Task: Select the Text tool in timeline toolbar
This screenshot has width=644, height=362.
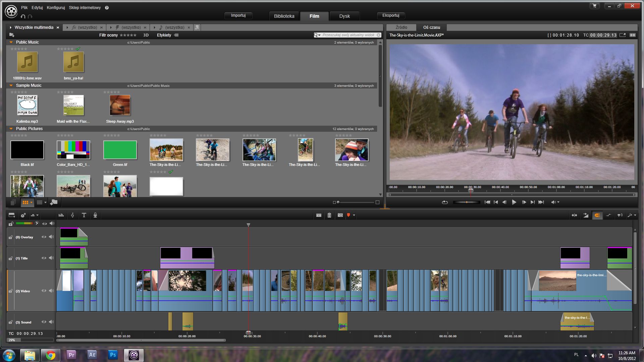Action: (x=84, y=215)
